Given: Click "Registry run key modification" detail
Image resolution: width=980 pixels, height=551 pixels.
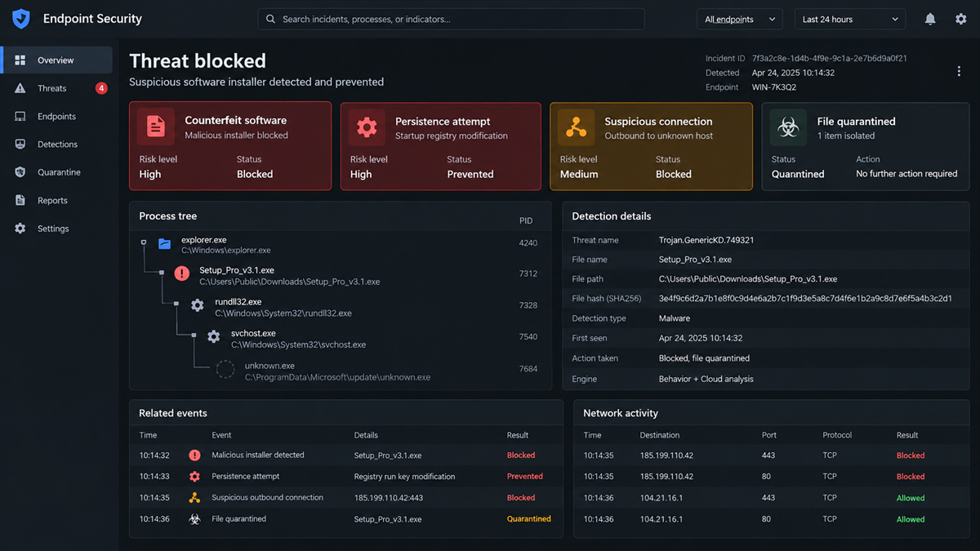Looking at the screenshot, I should 404,477.
